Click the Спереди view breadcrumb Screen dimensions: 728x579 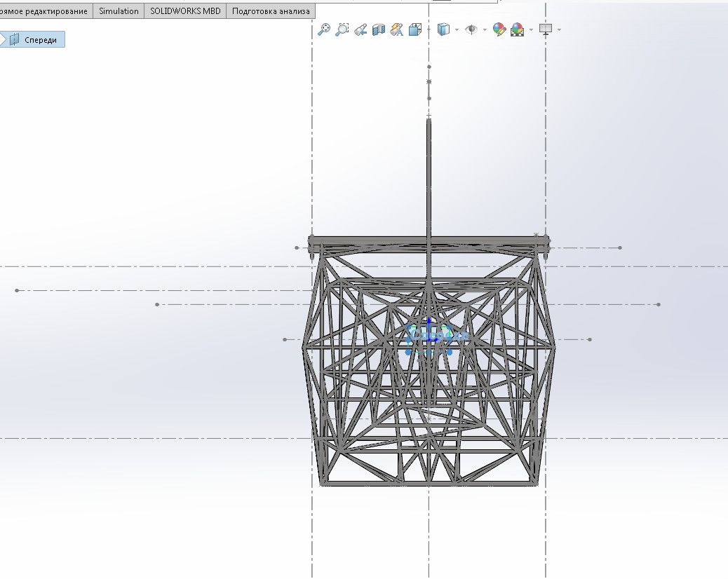click(x=34, y=40)
